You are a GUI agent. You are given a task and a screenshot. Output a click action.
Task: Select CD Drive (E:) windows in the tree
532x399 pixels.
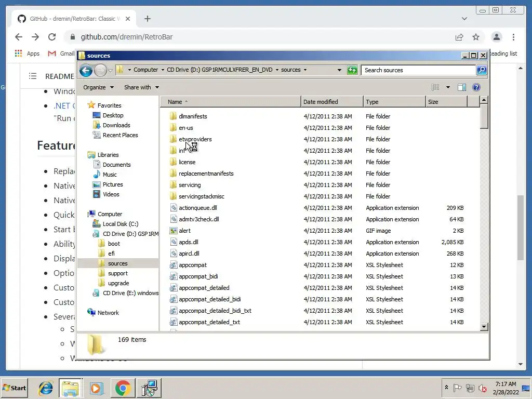[130, 293]
